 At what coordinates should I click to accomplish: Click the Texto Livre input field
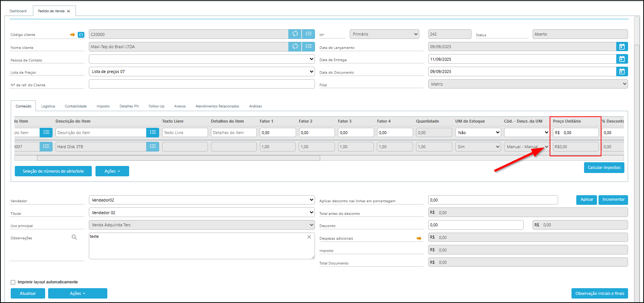click(x=185, y=133)
